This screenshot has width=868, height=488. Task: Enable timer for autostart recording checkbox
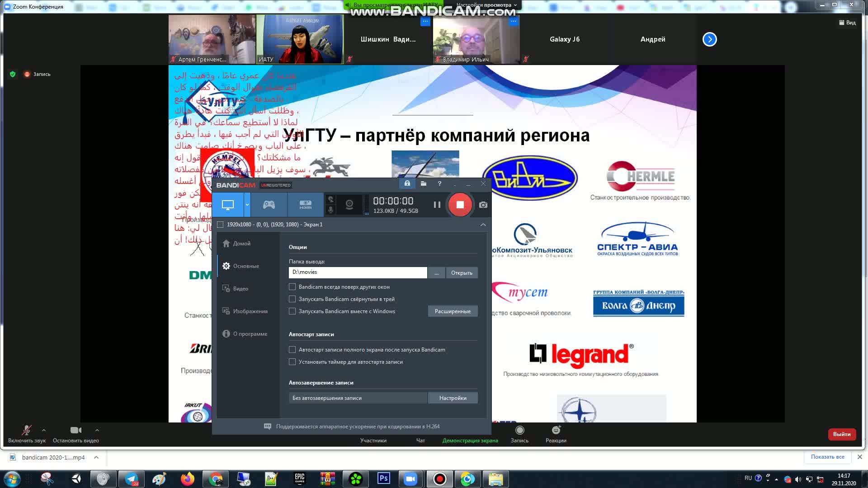(292, 362)
